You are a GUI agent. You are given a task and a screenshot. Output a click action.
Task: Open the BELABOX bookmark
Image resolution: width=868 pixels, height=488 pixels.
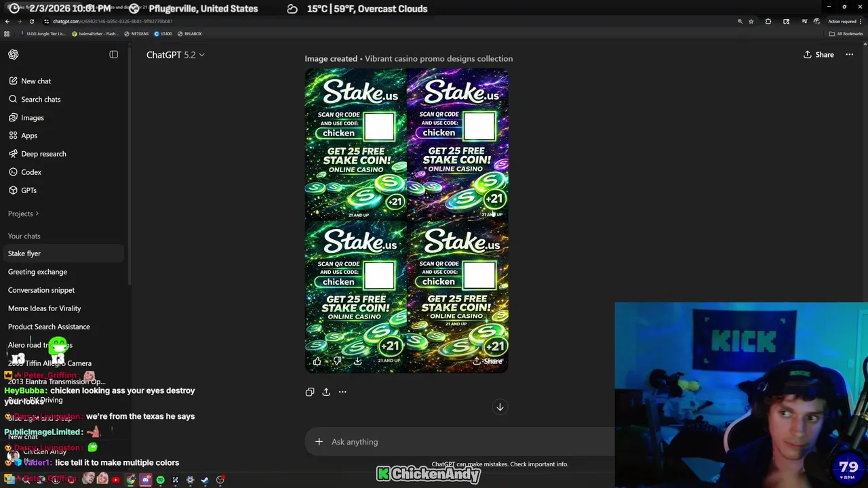pyautogui.click(x=190, y=34)
